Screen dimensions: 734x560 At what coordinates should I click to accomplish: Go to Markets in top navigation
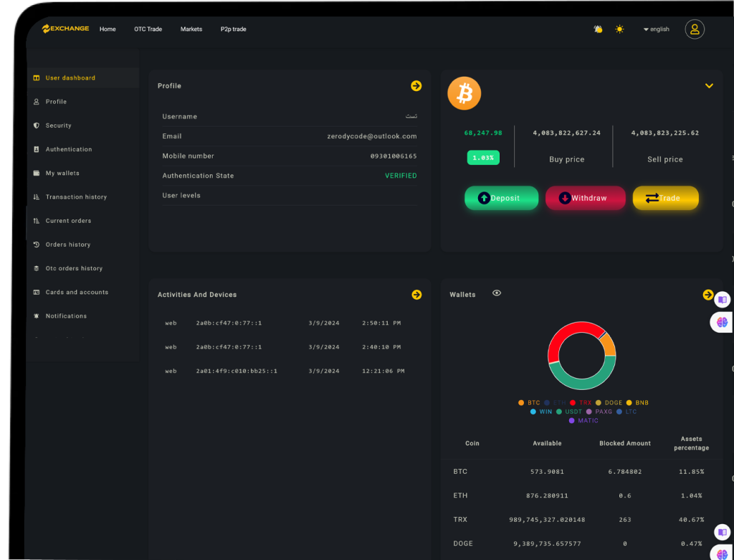(191, 29)
